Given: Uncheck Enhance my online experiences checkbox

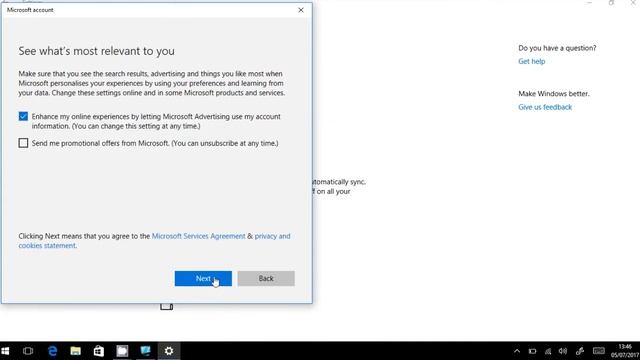Looking at the screenshot, I should coord(23,116).
